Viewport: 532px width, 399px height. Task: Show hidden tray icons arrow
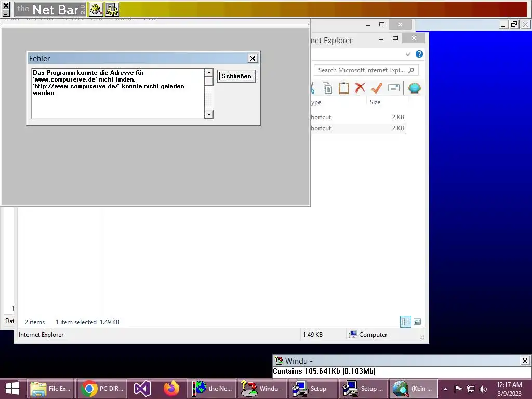pos(445,389)
